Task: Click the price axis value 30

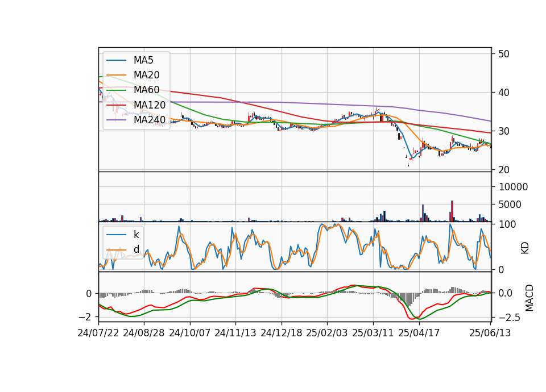Action: (504, 131)
